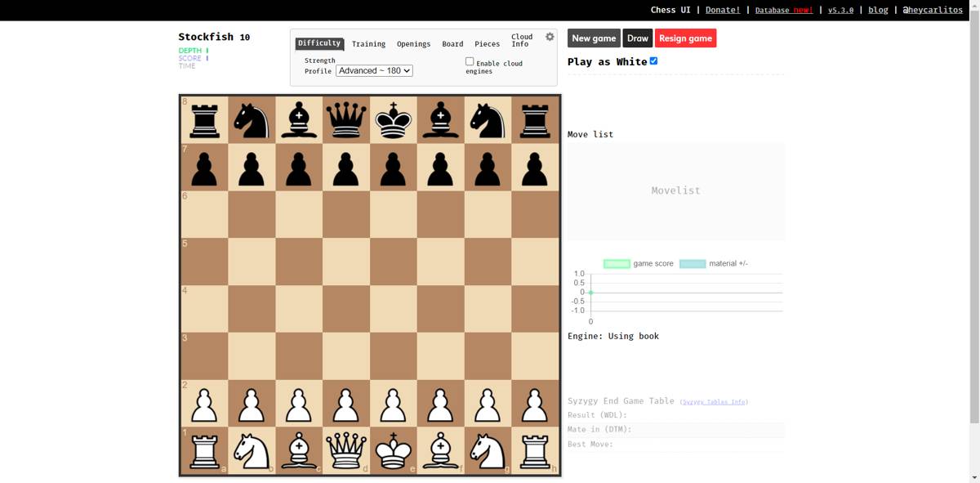Click the game score color swatch
The image size is (980, 483).
[x=617, y=263]
